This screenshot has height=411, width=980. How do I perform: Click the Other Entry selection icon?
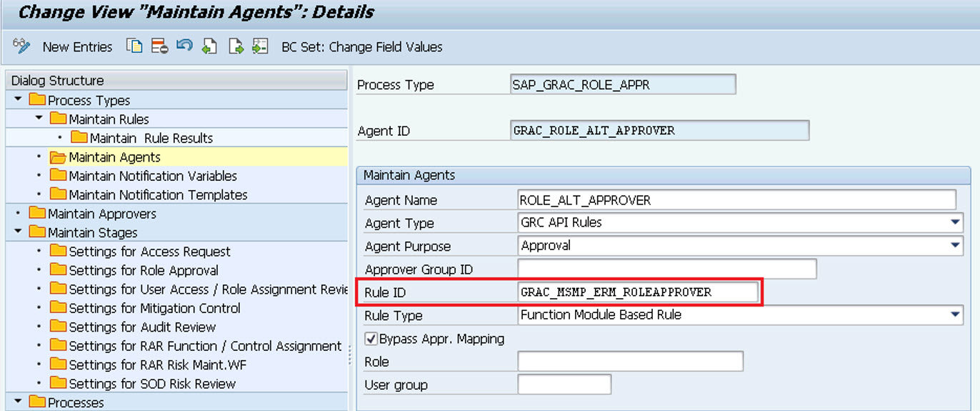click(260, 46)
